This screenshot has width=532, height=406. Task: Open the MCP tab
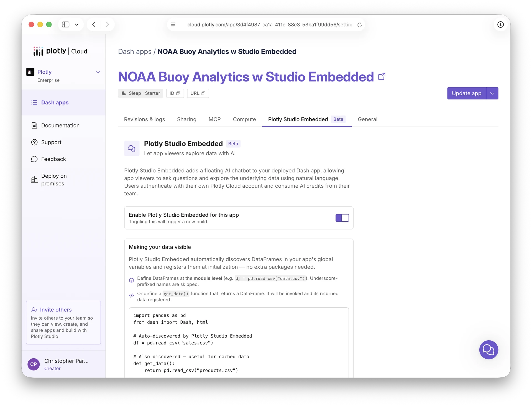[215, 119]
